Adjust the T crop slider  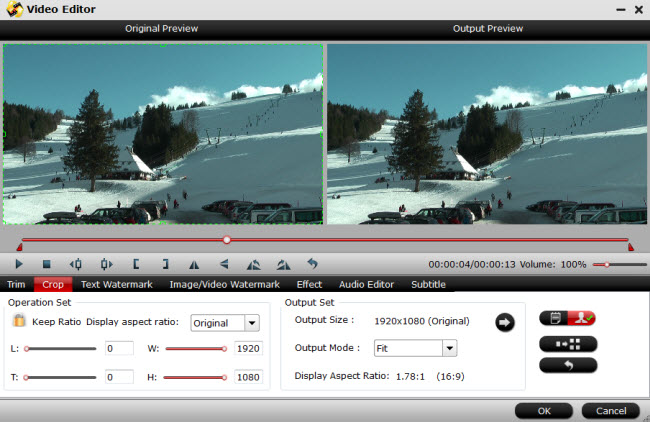click(60, 377)
